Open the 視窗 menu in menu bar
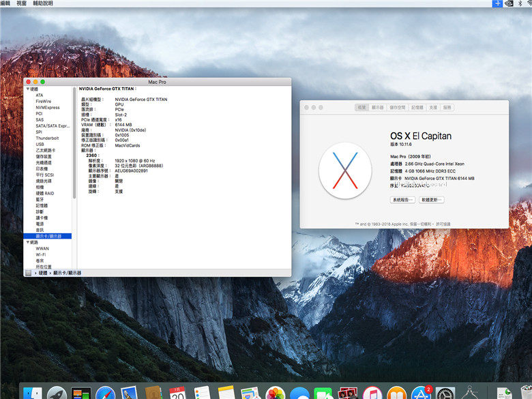The width and height of the screenshot is (532, 399). click(21, 3)
